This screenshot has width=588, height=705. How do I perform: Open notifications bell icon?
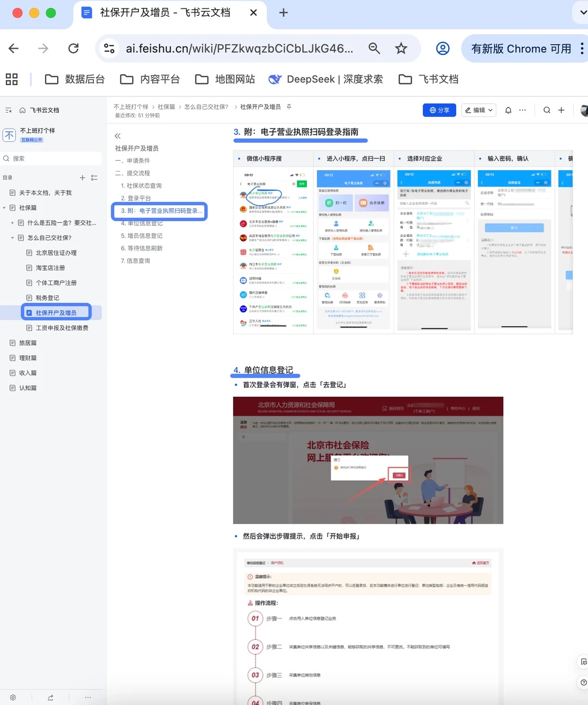click(x=508, y=110)
